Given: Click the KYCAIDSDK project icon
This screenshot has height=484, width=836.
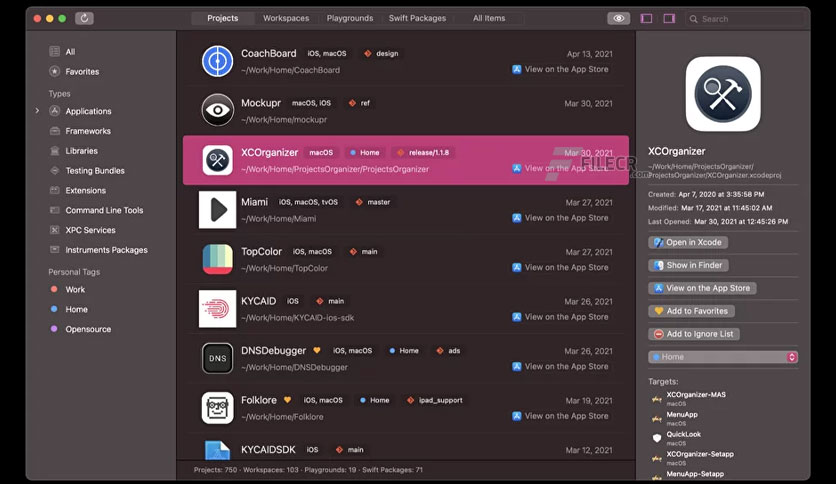Looking at the screenshot, I should (x=218, y=450).
